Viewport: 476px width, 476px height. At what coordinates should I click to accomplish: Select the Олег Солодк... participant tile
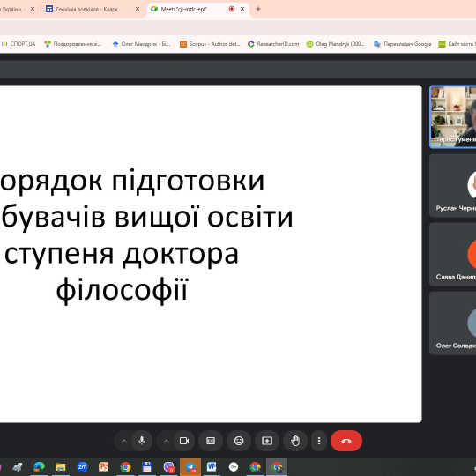point(453,323)
